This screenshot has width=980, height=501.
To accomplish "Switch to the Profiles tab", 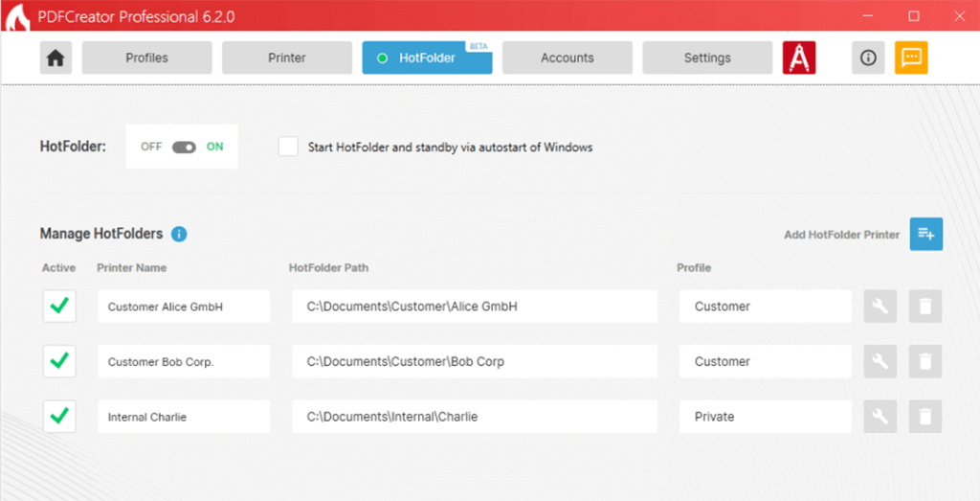I will 146,58.
